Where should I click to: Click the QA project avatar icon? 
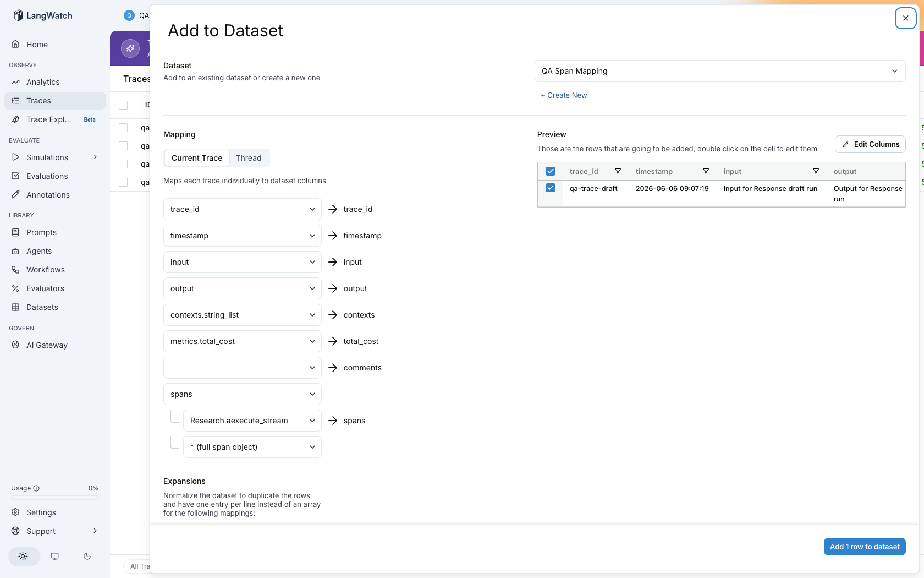coord(129,15)
